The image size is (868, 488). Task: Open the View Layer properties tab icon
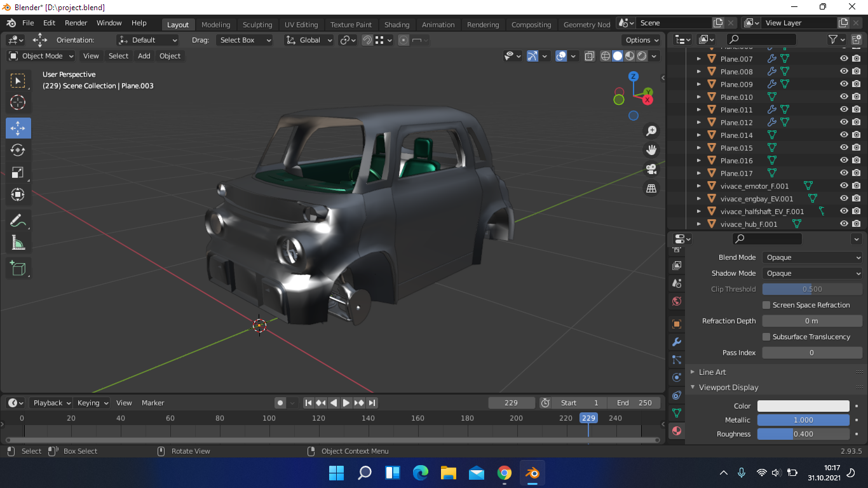[677, 266]
